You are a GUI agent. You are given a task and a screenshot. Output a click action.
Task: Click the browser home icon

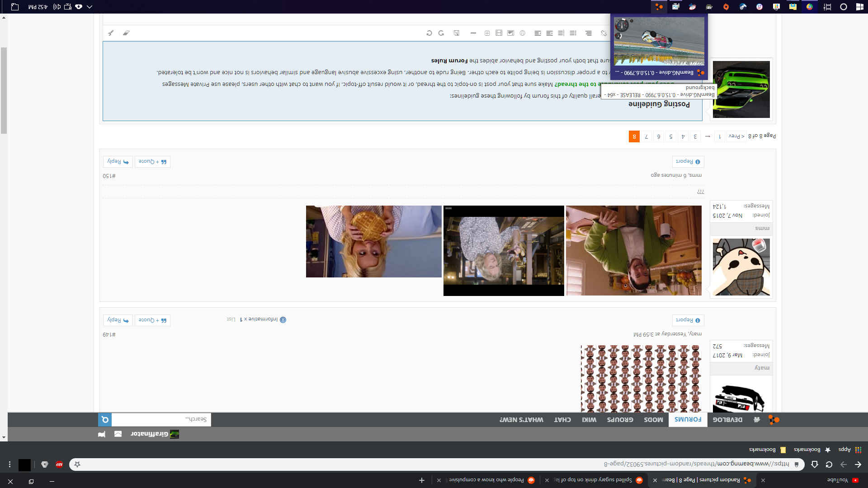[814, 465]
